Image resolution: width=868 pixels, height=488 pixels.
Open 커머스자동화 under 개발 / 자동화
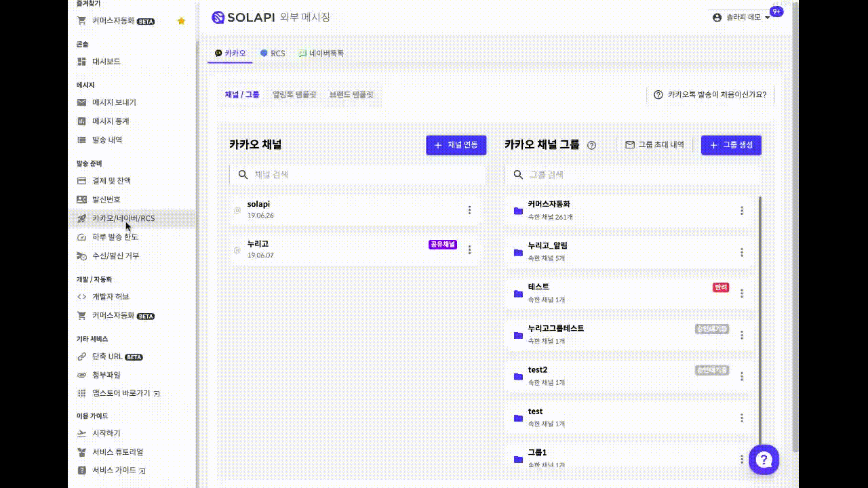click(x=123, y=316)
